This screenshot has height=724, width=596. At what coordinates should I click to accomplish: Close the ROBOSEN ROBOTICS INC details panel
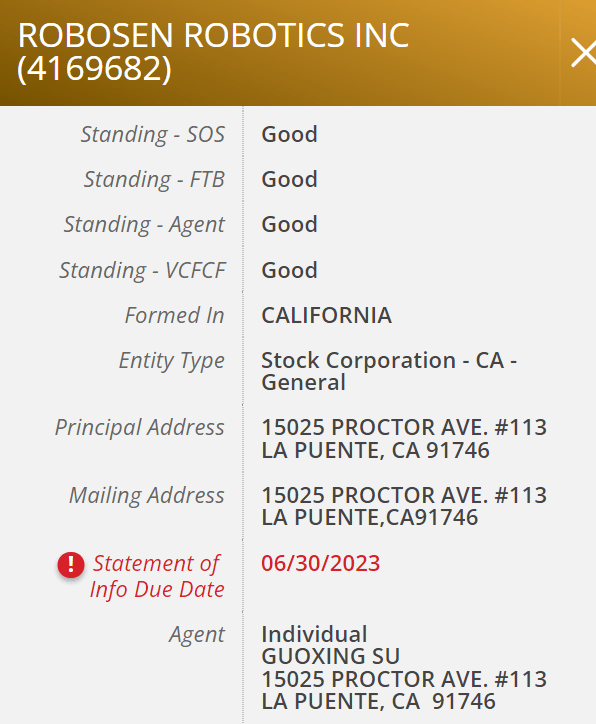(x=584, y=53)
